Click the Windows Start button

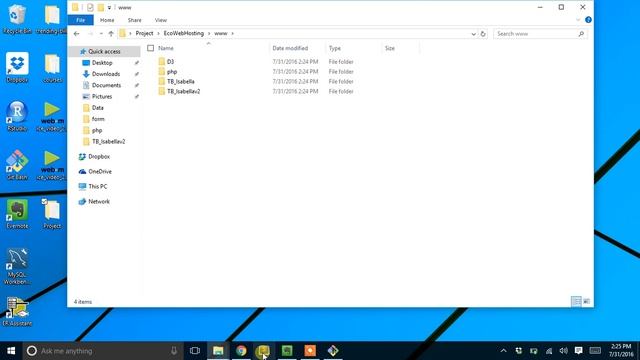pyautogui.click(x=11, y=351)
